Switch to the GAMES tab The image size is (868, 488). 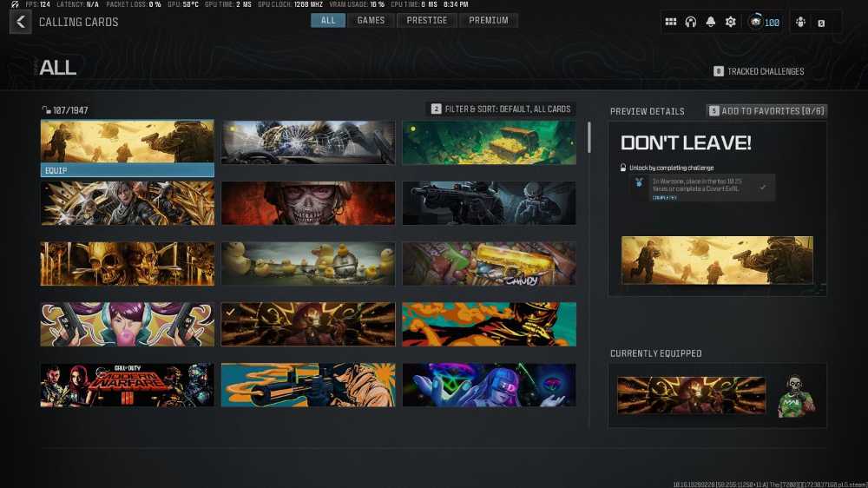pos(371,21)
